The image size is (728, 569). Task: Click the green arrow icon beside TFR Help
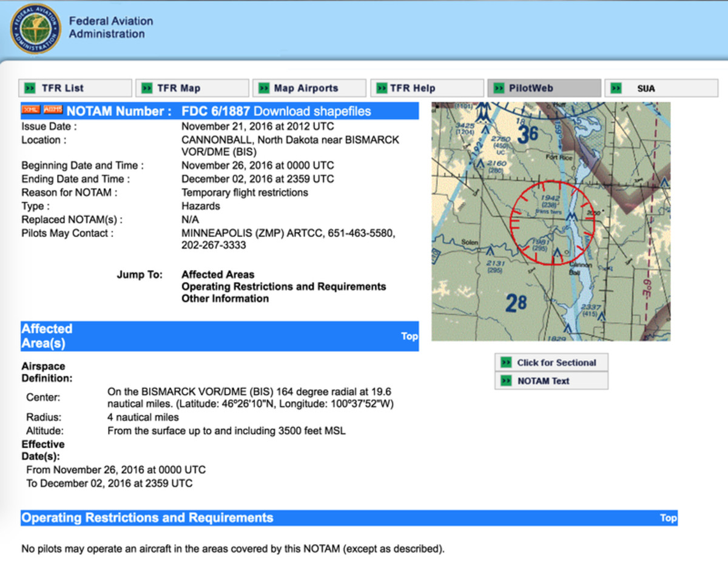381,89
